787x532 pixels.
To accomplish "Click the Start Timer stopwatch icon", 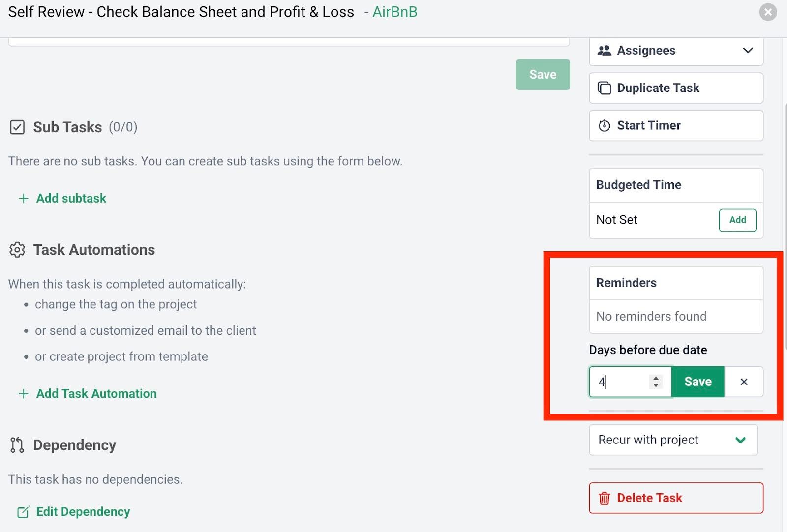I will click(604, 126).
